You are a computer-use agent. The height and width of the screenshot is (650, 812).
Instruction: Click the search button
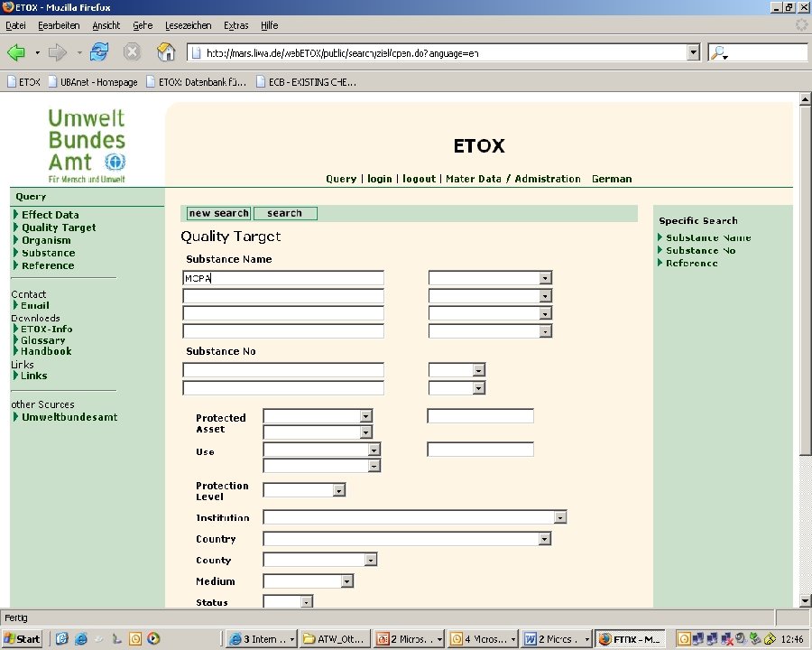click(285, 213)
